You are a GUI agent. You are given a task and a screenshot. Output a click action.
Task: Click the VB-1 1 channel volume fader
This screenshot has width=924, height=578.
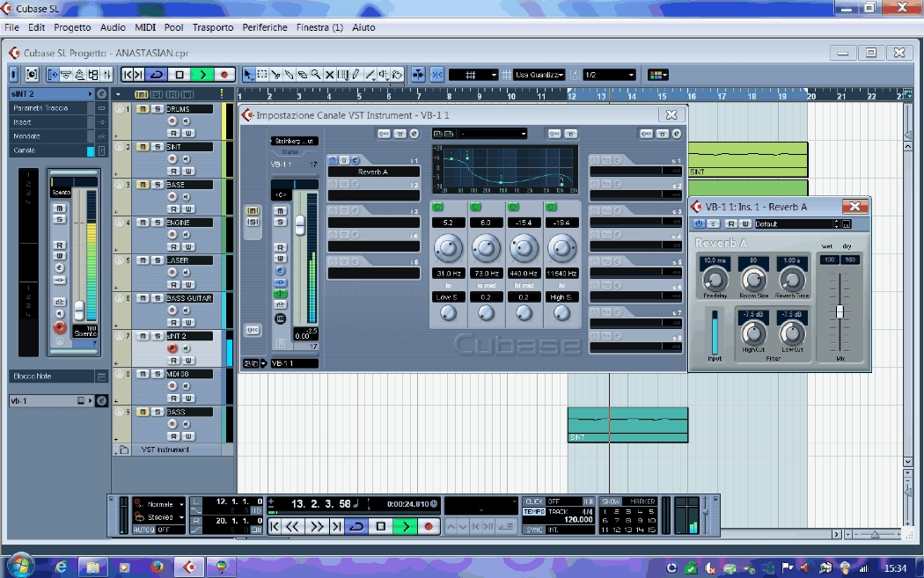click(x=300, y=224)
